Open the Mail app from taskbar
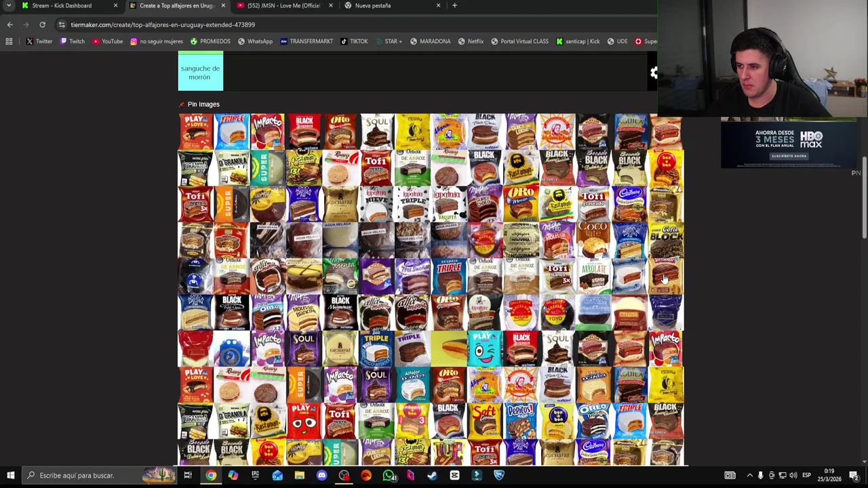Viewport: 868px width, 488px height. coord(277,475)
